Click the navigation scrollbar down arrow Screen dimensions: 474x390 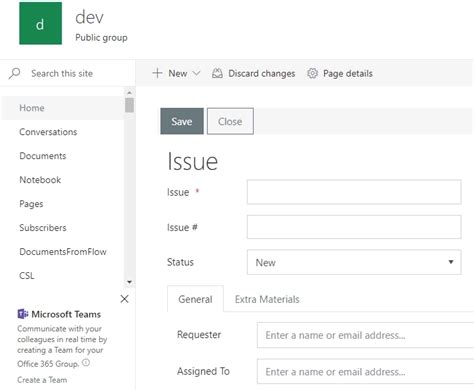coord(129,282)
